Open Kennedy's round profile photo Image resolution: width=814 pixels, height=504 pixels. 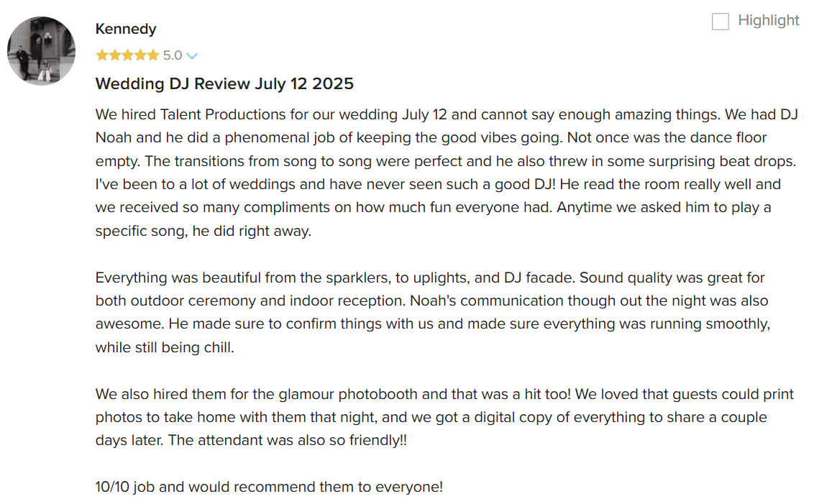[42, 51]
